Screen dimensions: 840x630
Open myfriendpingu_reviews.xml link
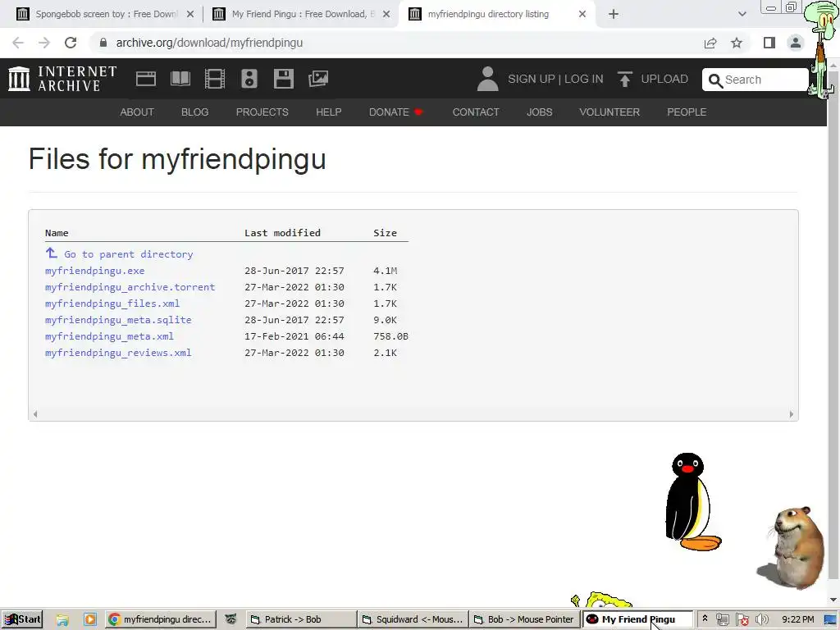click(118, 353)
